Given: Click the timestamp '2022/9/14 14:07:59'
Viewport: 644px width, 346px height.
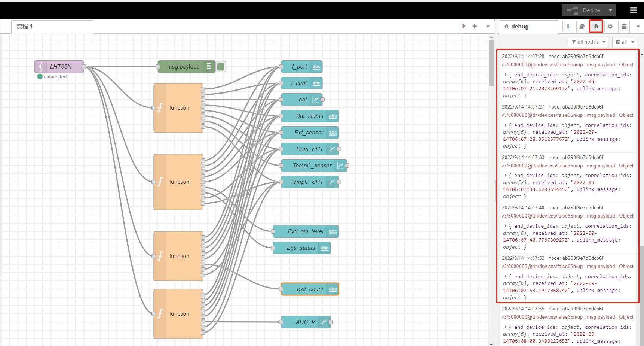Looking at the screenshot, I should (x=523, y=309).
